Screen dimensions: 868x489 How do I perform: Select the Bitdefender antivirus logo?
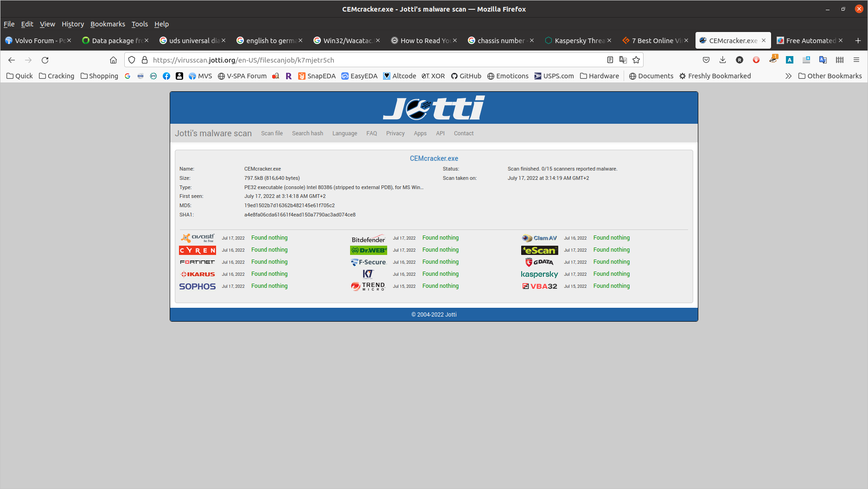[368, 239]
